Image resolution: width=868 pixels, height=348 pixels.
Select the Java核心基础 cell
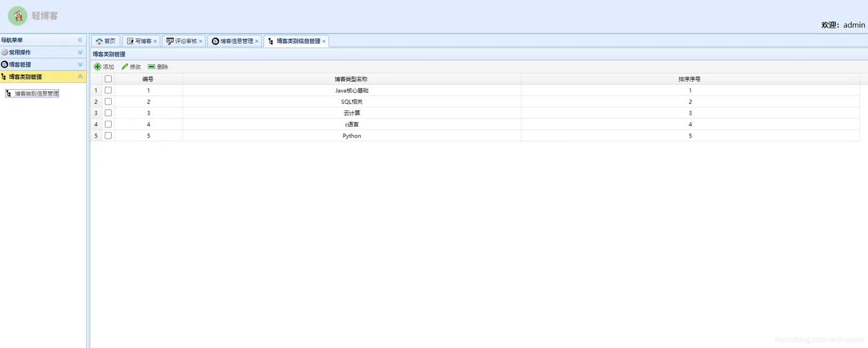(352, 90)
